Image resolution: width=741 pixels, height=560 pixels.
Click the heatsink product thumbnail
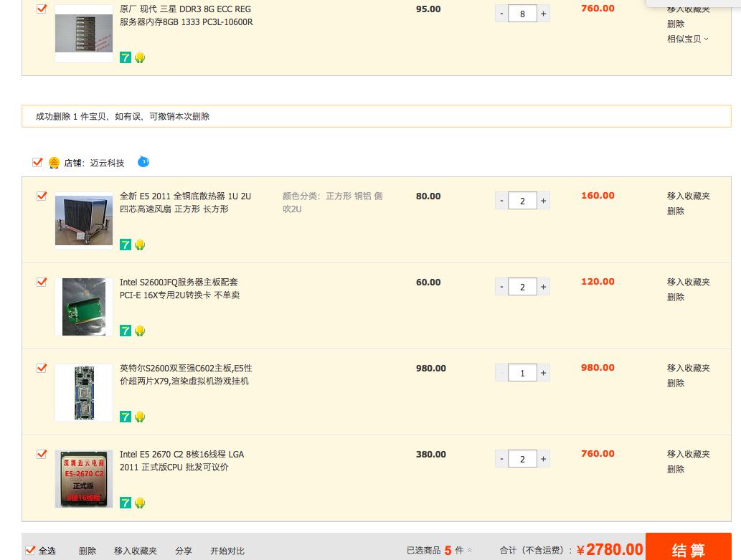tap(84, 221)
